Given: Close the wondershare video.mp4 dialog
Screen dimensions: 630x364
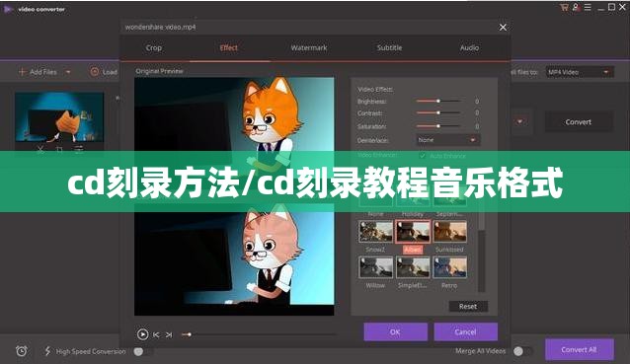Looking at the screenshot, I should coord(503,28).
